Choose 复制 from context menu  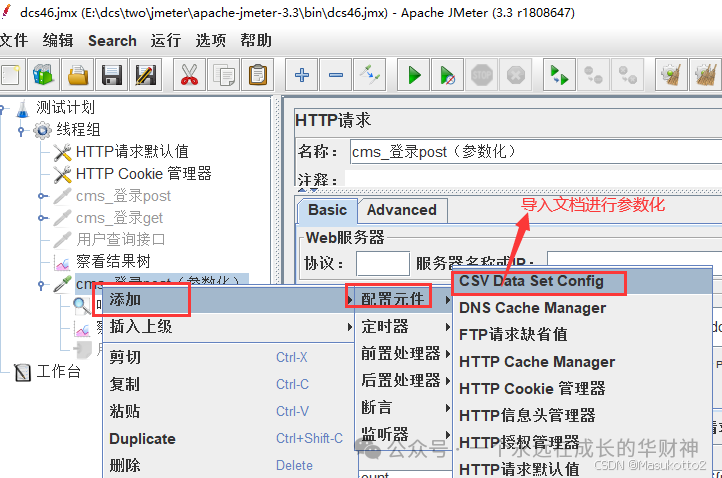pyautogui.click(x=228, y=384)
